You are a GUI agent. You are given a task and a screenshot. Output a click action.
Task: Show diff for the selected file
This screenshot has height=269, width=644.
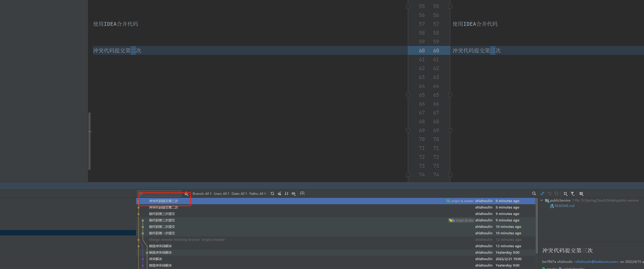542,193
